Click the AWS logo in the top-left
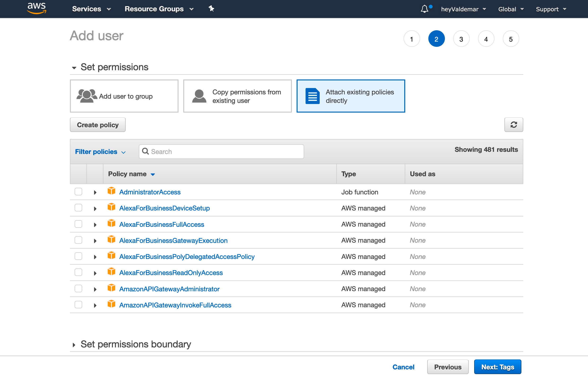Image resolution: width=588 pixels, height=376 pixels. pos(36,9)
